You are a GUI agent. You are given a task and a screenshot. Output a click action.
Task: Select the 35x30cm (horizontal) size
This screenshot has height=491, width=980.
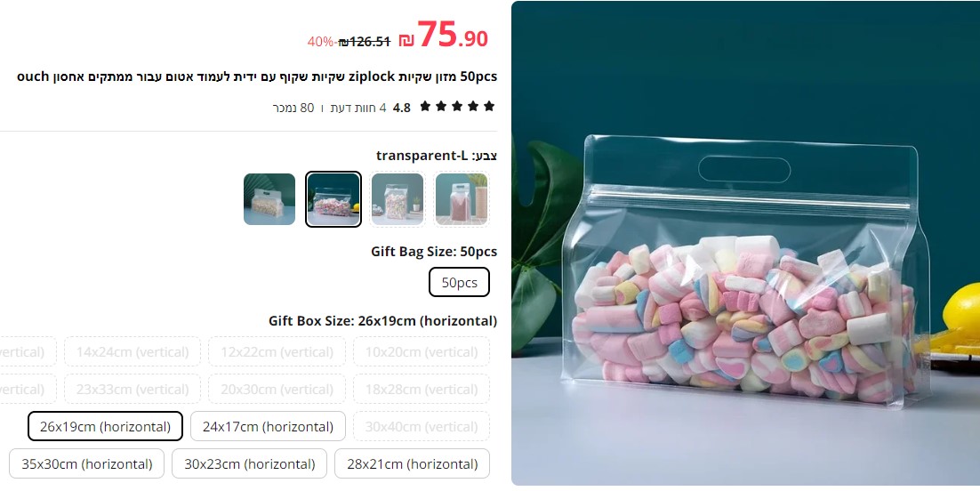87,463
